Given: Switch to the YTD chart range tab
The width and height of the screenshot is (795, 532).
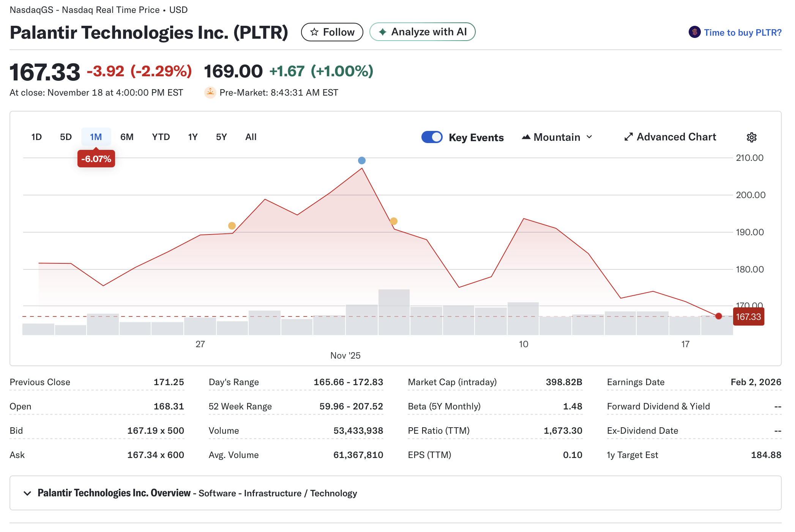Looking at the screenshot, I should (x=161, y=137).
